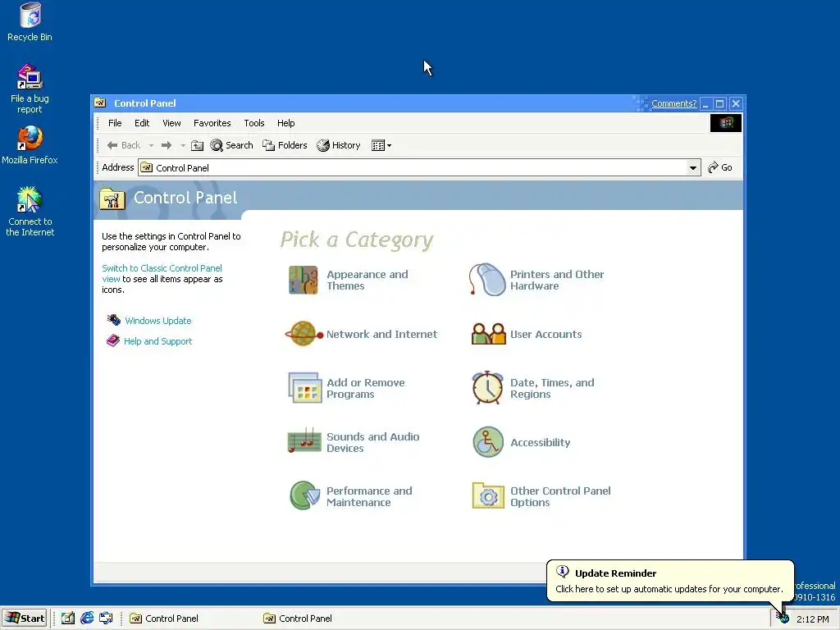Click the Forward arrow toolbar button

pyautogui.click(x=167, y=145)
